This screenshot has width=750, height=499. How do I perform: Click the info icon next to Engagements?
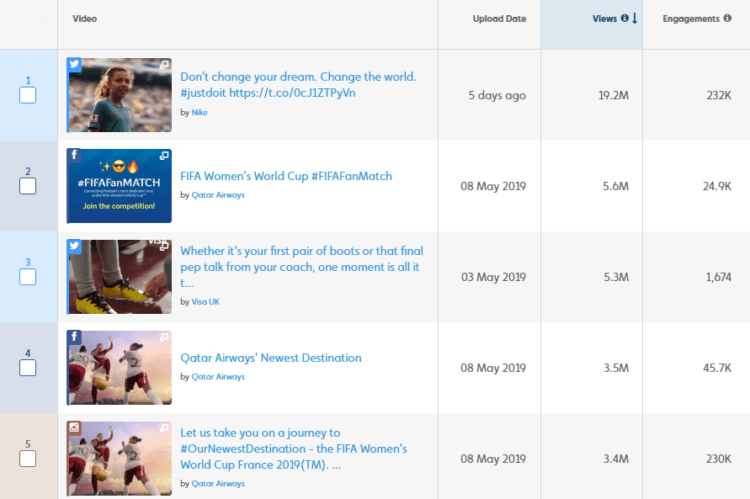click(728, 18)
